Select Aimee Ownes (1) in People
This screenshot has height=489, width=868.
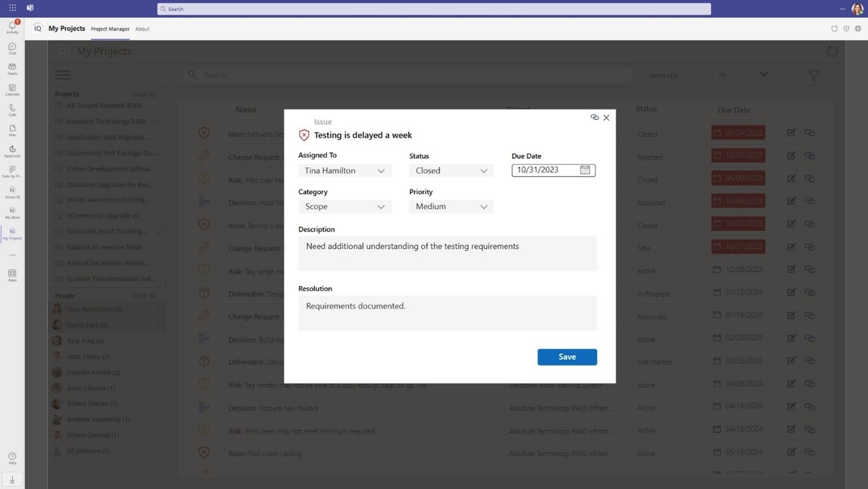(106, 403)
